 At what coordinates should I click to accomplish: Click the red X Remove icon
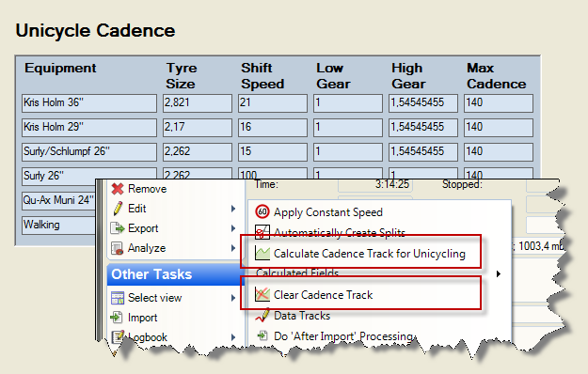coord(118,189)
